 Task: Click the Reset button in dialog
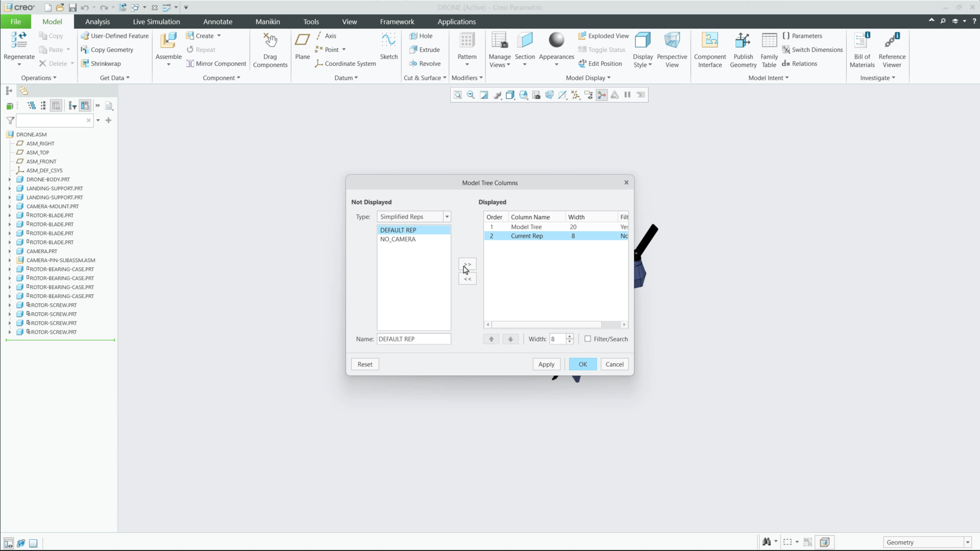[365, 364]
